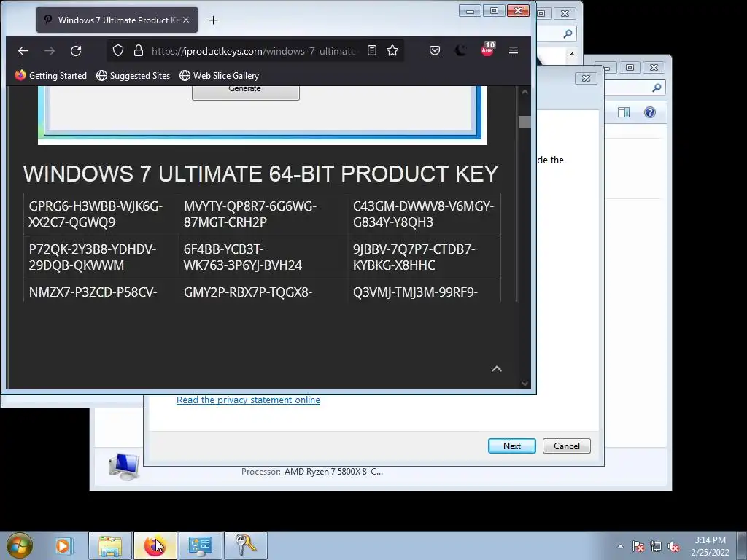This screenshot has height=560, width=747.
Task: Bookmark this page with star icon
Action: coord(392,50)
